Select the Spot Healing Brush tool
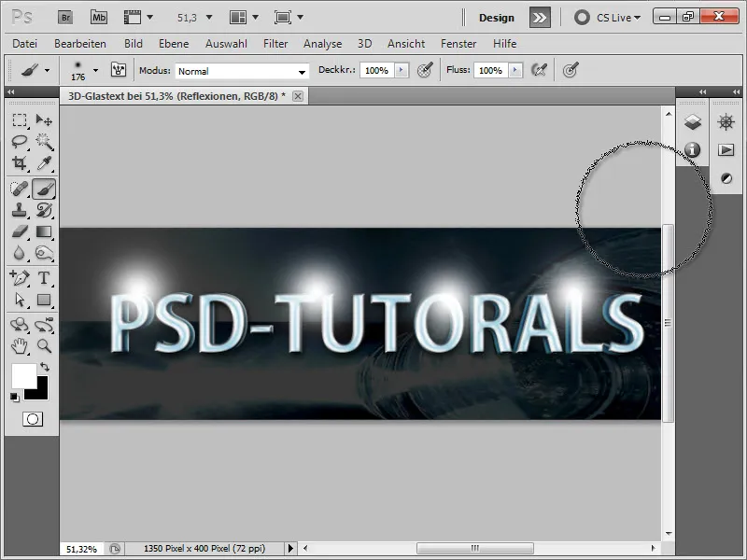The image size is (747, 560). pos(20,189)
